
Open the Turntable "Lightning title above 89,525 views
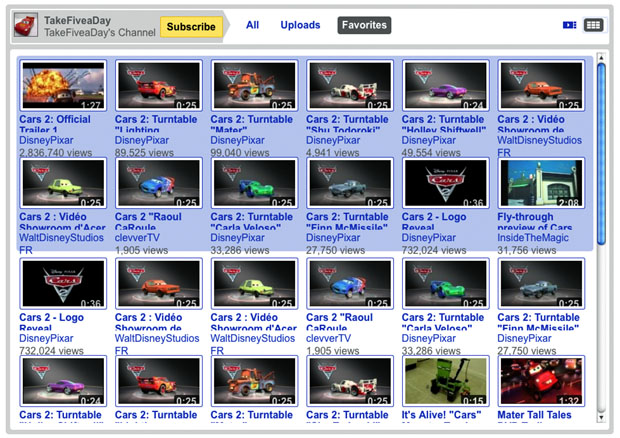[x=156, y=124]
